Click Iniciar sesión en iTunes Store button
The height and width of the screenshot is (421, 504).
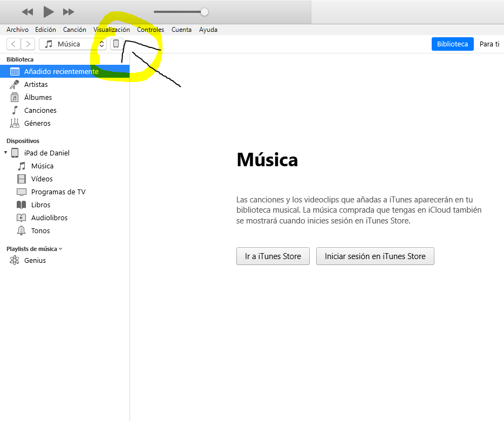pos(375,256)
